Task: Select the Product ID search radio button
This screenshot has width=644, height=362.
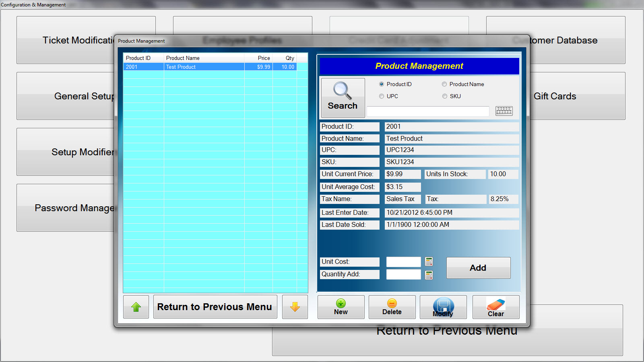Action: [382, 84]
